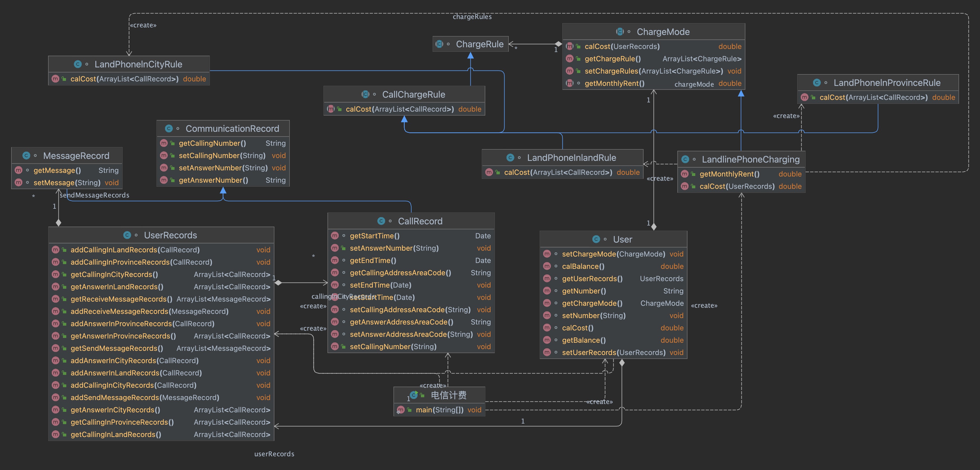980x470 pixels.
Task: Select the User class title
Action: coord(622,239)
